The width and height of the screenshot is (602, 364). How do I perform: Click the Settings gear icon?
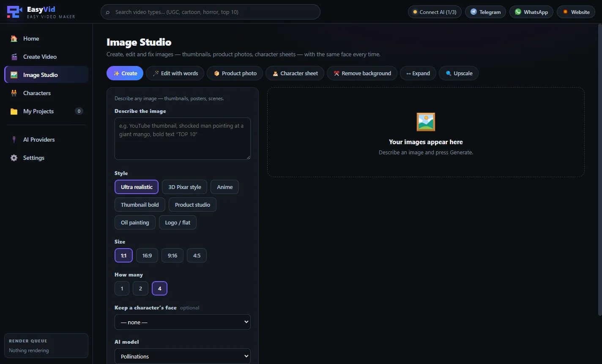click(x=14, y=158)
